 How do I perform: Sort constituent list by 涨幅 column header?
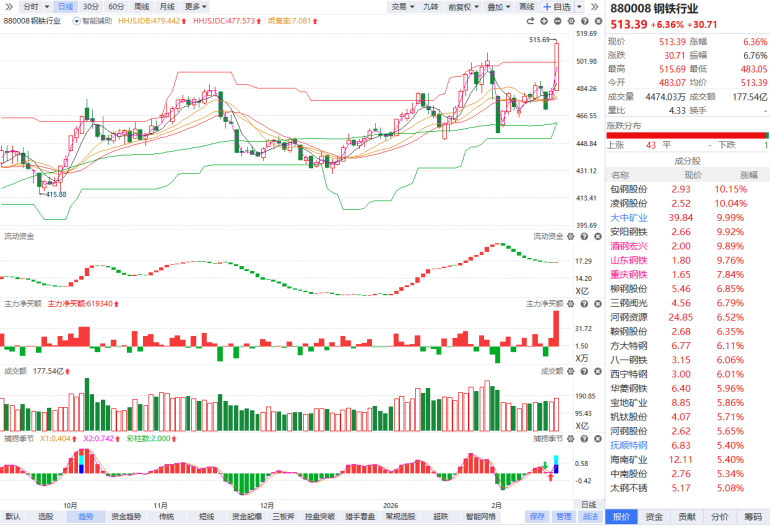tap(748, 174)
